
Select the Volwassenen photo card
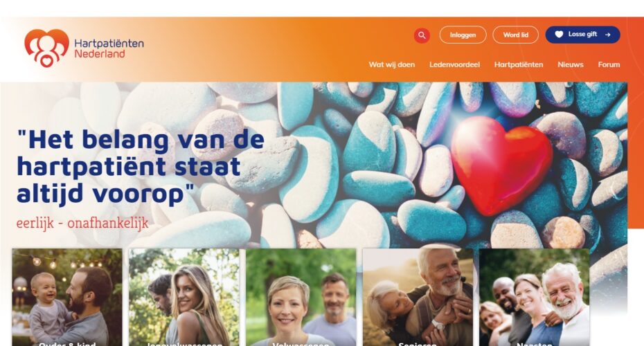(x=301, y=297)
